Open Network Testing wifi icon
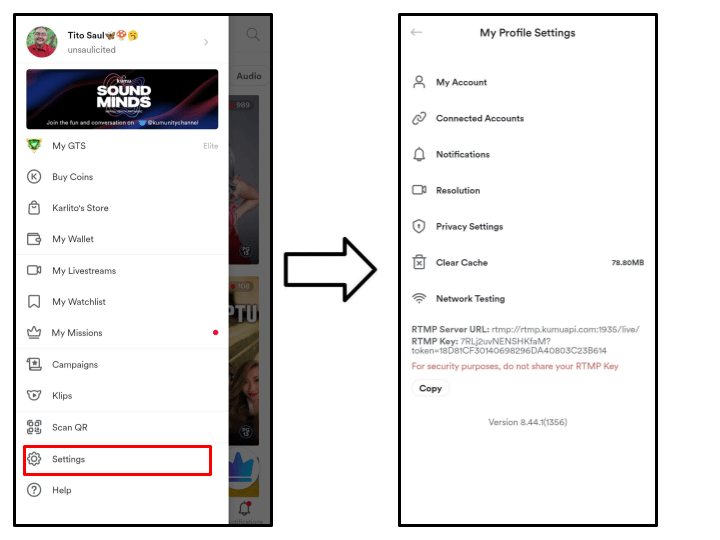720x540 pixels. point(419,298)
